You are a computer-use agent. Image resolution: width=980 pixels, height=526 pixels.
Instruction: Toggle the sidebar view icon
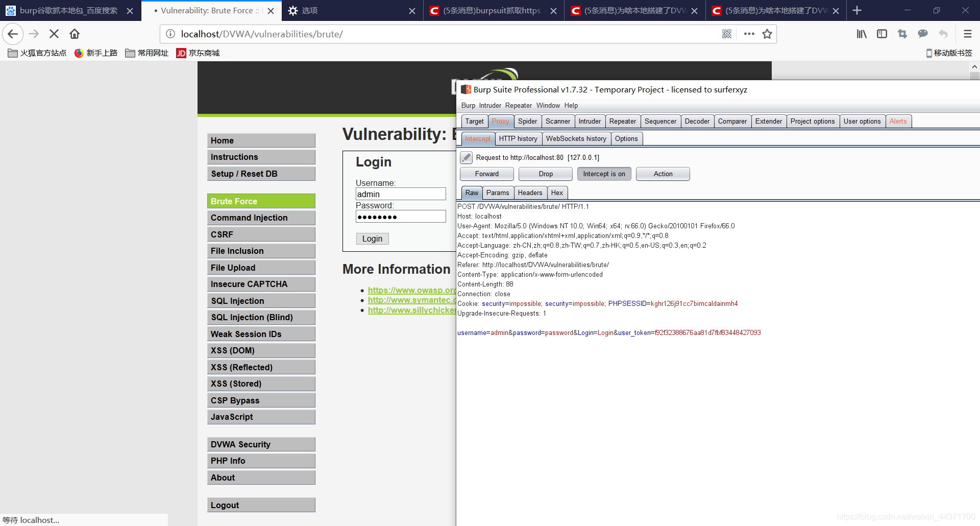pyautogui.click(x=882, y=34)
